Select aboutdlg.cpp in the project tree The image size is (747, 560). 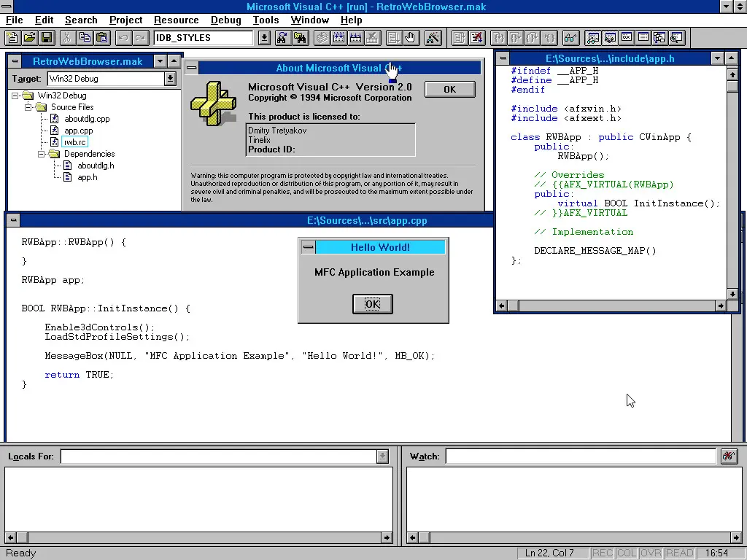(87, 119)
